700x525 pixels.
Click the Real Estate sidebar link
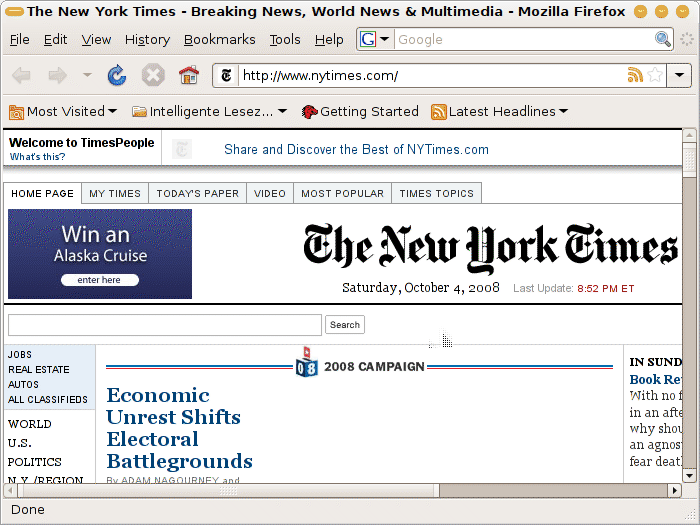tap(39, 369)
